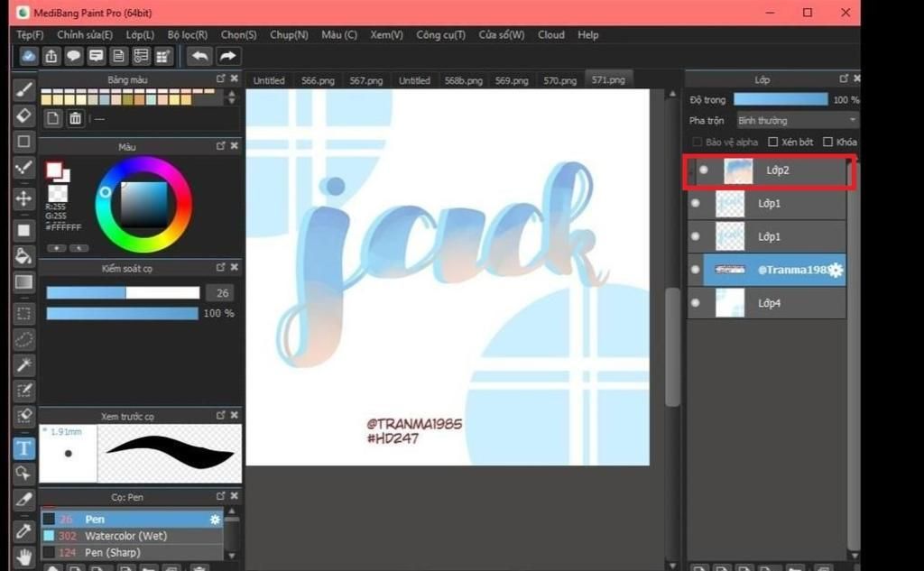
Task: Enable the Xén bớt checkbox
Action: (773, 143)
